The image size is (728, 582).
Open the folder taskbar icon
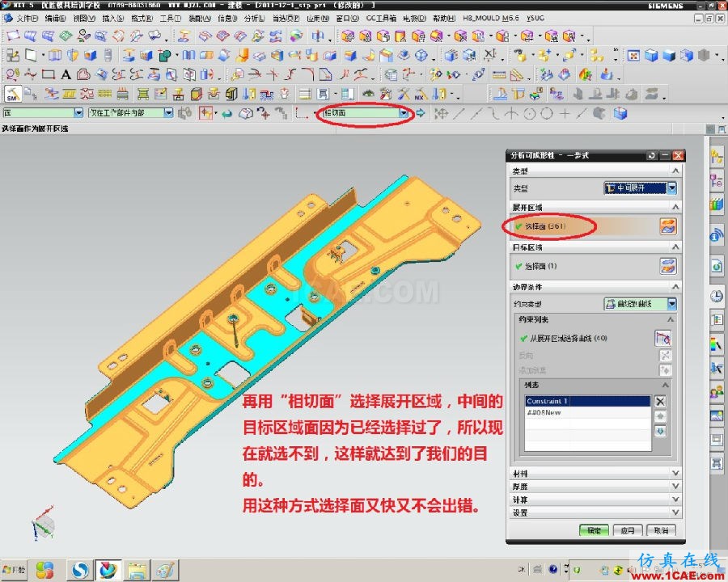click(138, 570)
